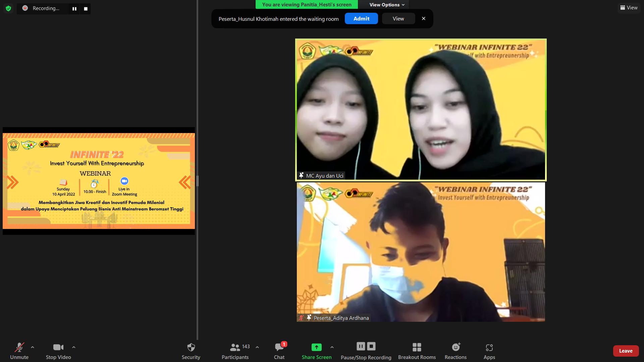Open the Reactions menu
Image resolution: width=644 pixels, height=362 pixels.
tap(455, 347)
